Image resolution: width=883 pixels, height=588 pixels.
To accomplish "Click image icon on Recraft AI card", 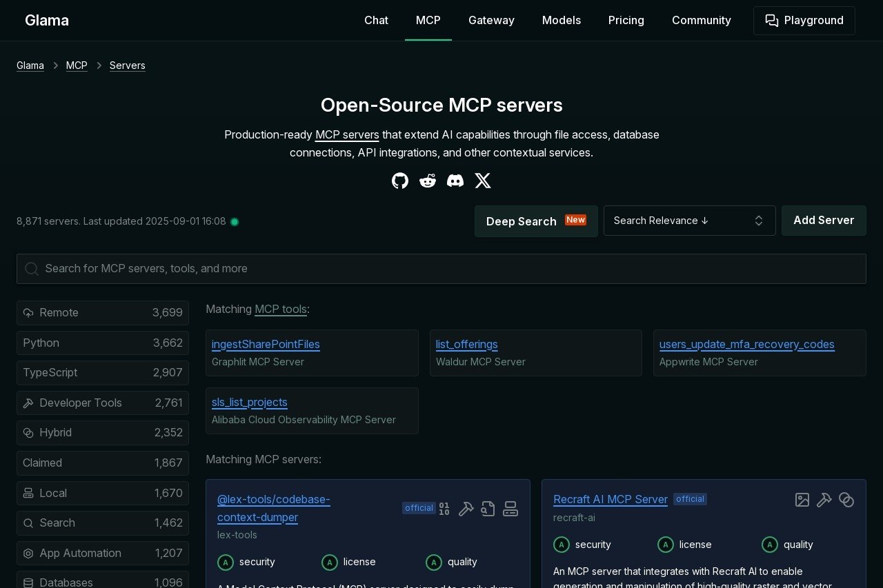I will point(802,500).
